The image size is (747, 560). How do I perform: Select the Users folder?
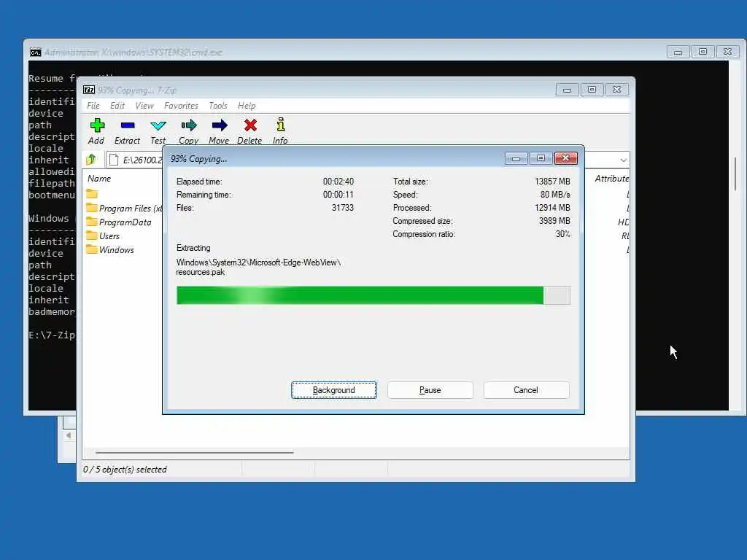104,236
